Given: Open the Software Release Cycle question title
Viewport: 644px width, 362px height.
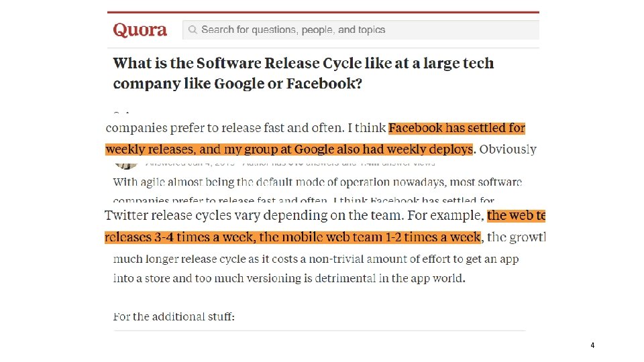Looking at the screenshot, I should pos(303,73).
